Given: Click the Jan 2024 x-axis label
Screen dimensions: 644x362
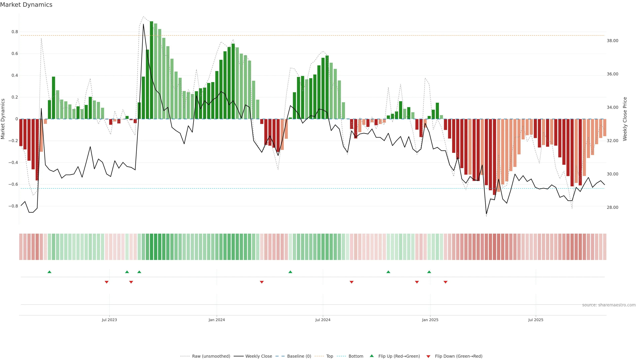Looking at the screenshot, I should (217, 320).
